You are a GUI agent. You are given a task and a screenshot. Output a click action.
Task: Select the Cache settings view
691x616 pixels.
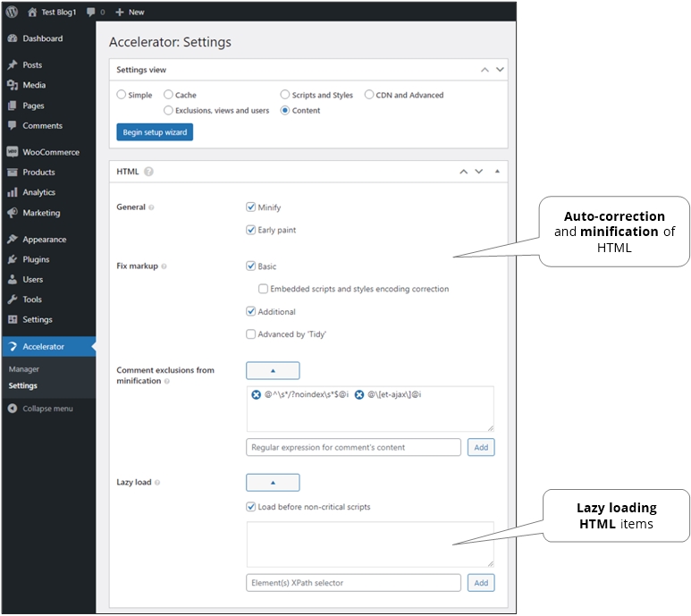168,95
